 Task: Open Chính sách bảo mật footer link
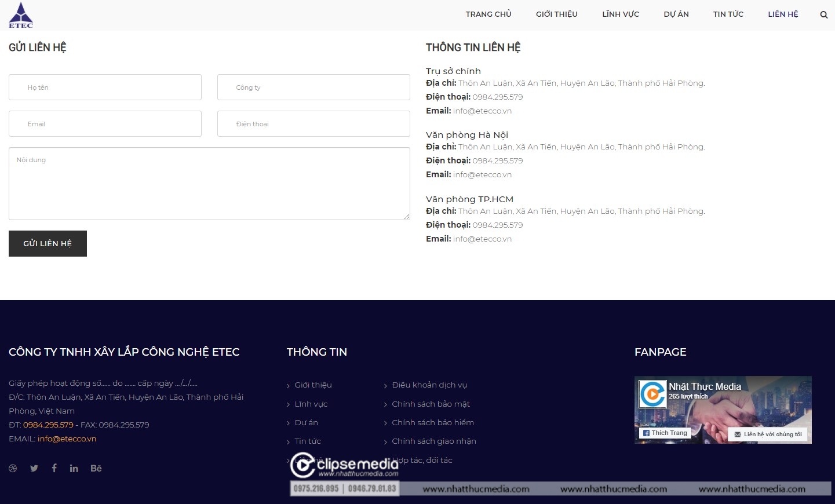click(431, 404)
